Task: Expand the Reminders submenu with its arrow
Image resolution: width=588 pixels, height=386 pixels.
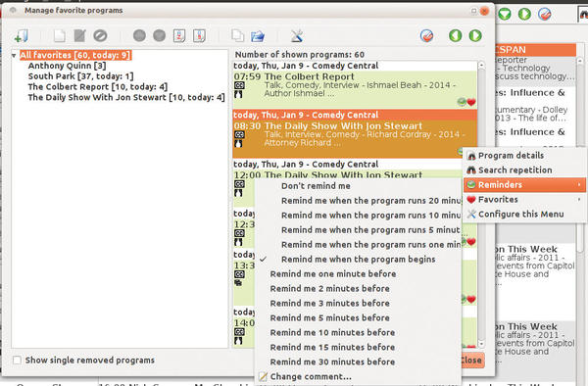Action: [x=579, y=185]
